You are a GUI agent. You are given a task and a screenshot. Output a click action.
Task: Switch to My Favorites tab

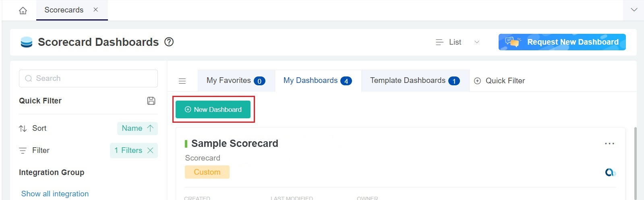[x=236, y=80]
